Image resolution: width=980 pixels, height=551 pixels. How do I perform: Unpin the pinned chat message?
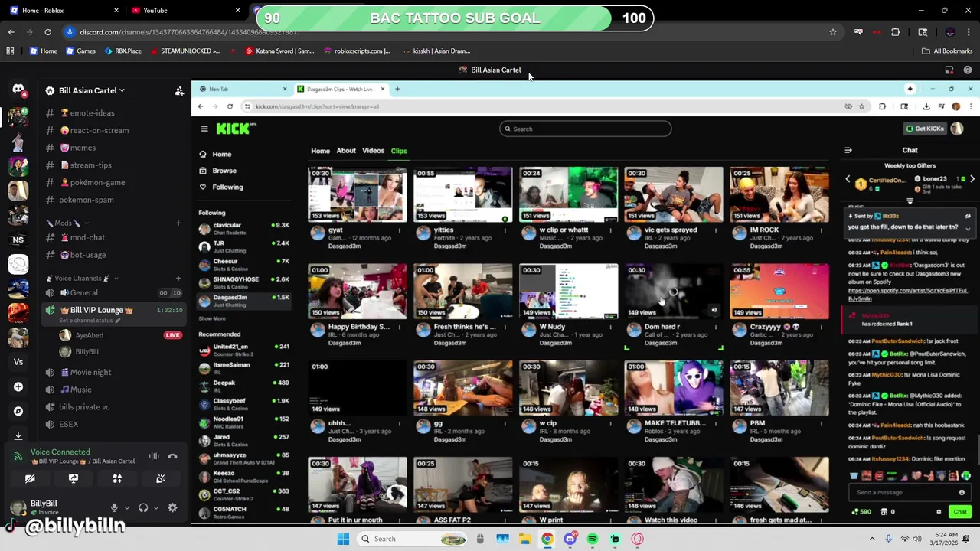pyautogui.click(x=968, y=217)
